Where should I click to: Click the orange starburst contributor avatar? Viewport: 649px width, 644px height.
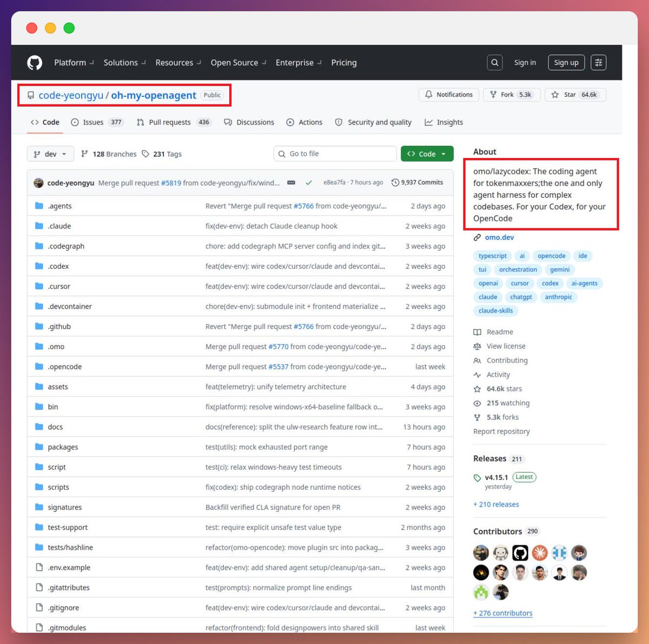point(540,553)
